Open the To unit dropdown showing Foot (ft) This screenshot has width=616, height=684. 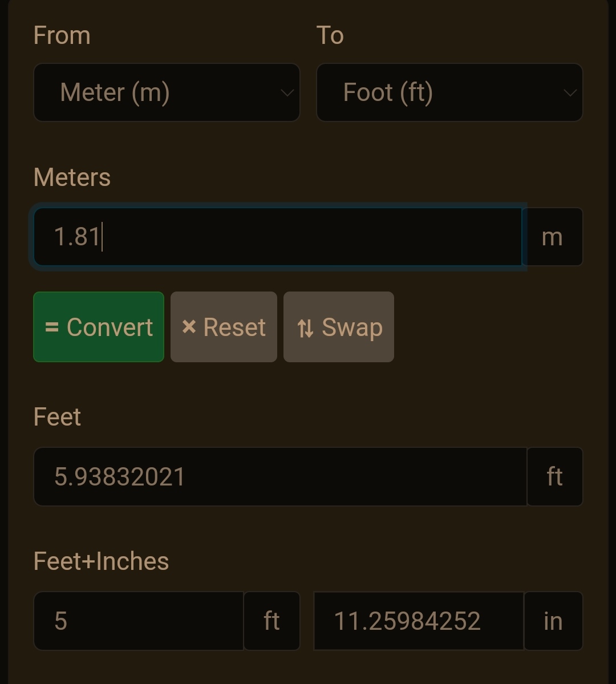click(x=449, y=92)
